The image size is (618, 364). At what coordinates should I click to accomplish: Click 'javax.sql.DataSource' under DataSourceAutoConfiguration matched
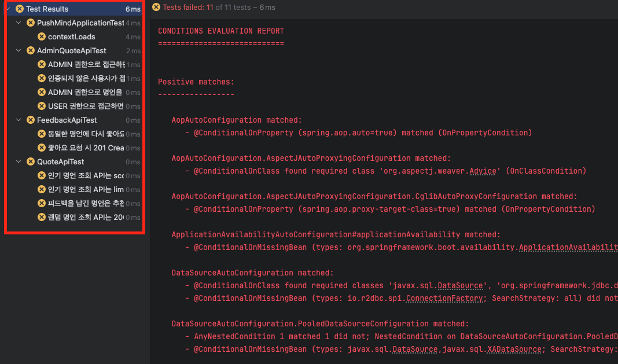click(x=437, y=285)
